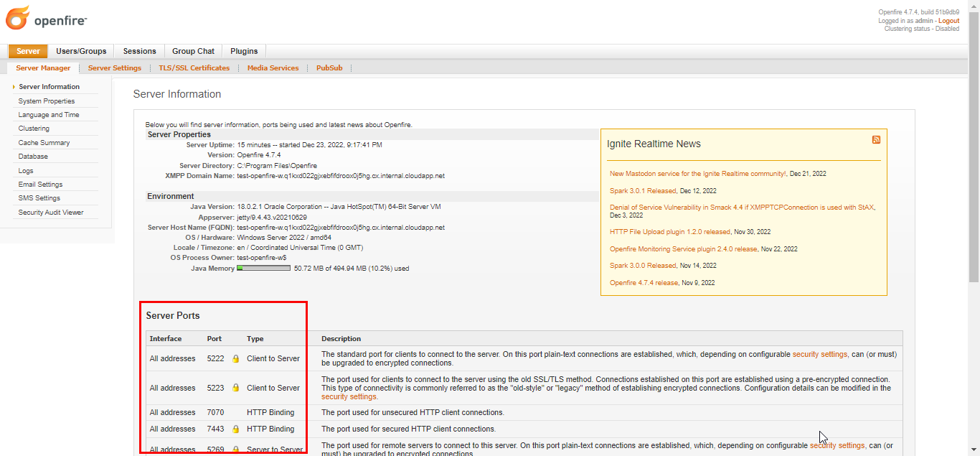Open the Plugins tab
980x456 pixels.
[244, 51]
